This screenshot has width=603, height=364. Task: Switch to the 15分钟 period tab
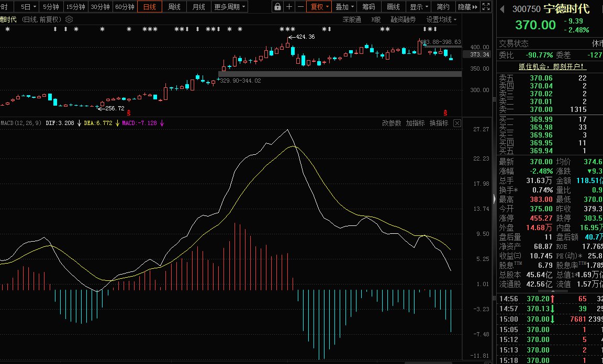pos(76,6)
